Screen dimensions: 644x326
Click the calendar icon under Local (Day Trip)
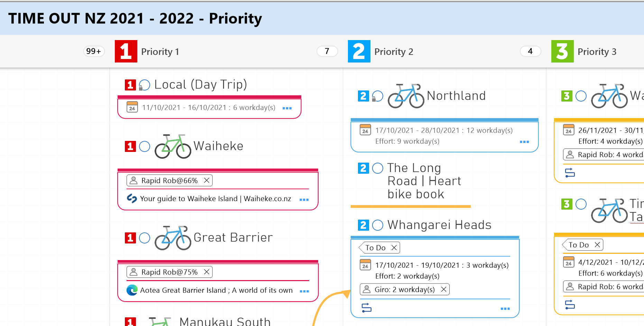[x=132, y=107]
